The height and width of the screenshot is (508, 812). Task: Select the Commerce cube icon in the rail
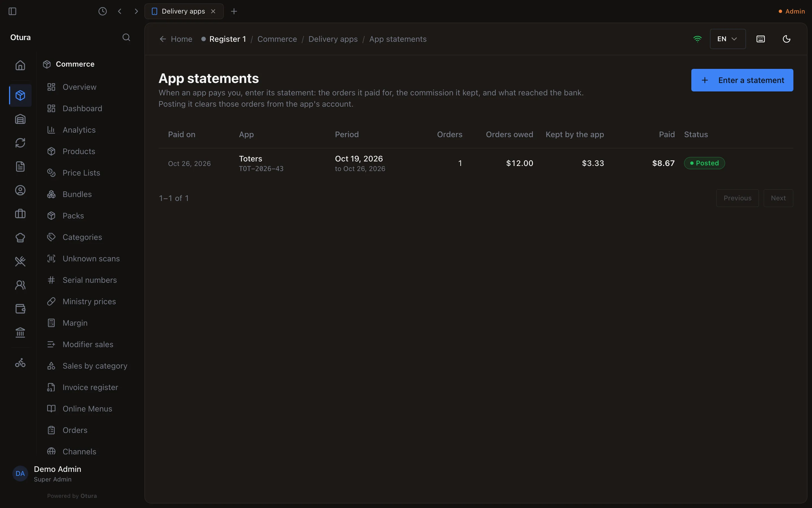20,95
